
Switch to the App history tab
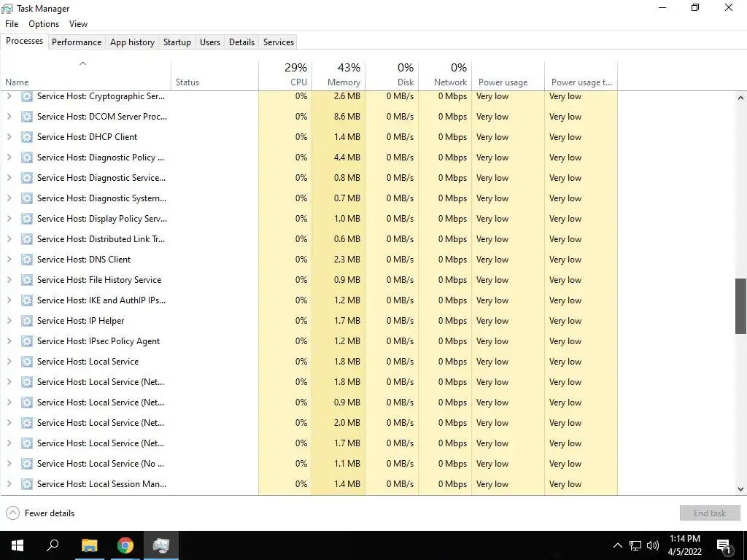coord(133,42)
